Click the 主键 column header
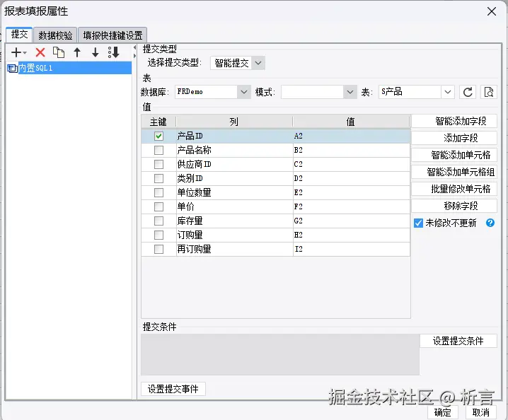 coord(158,122)
